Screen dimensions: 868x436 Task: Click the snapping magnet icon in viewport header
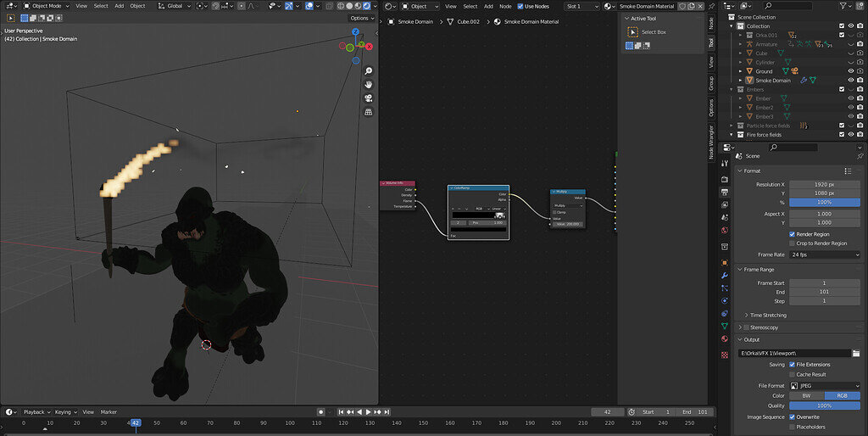click(x=215, y=6)
